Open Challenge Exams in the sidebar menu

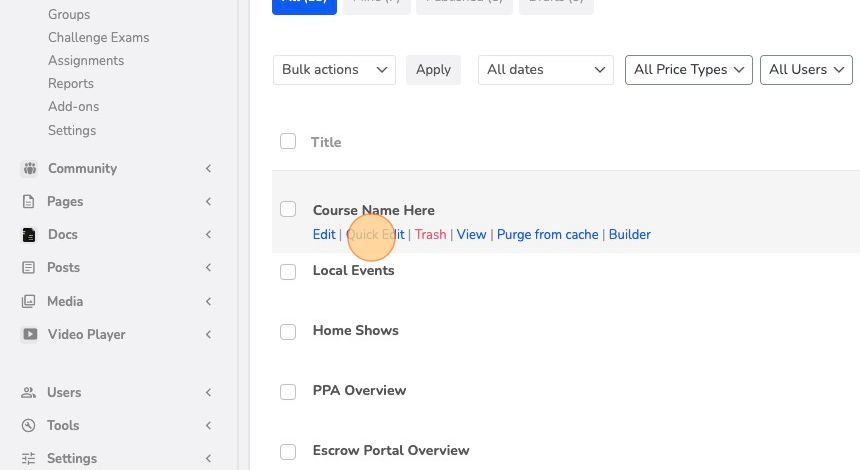[99, 37]
